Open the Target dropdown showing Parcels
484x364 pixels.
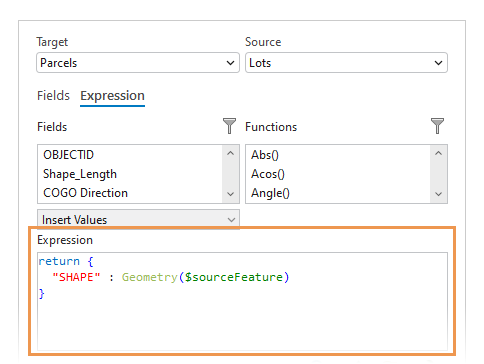click(x=138, y=63)
